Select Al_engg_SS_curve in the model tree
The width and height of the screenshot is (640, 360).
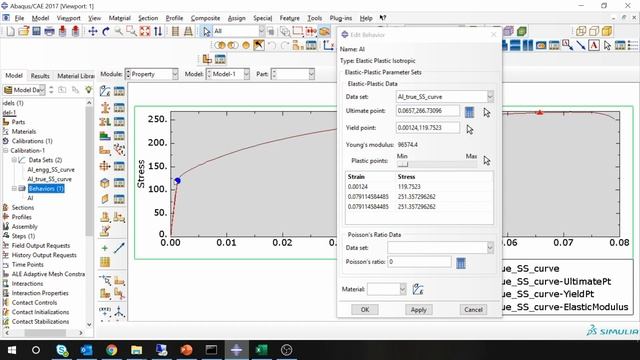pos(51,169)
